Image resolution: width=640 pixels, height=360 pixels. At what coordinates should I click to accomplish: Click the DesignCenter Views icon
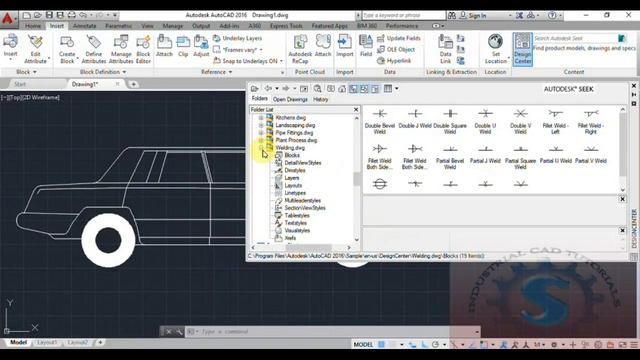tap(388, 89)
